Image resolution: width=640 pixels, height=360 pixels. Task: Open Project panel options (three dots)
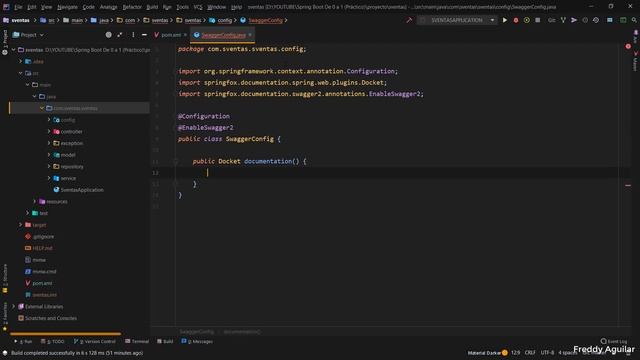coord(133,35)
